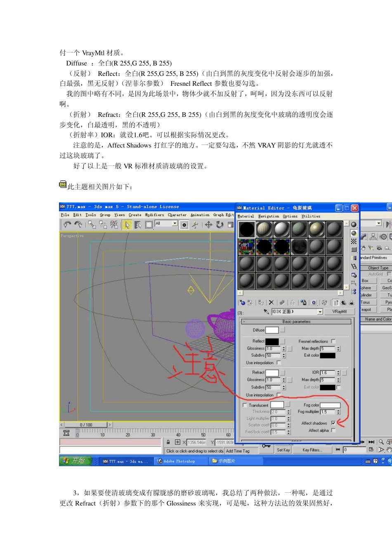
Task: Click Reflect Max depth spinner arrows
Action: pos(338,349)
